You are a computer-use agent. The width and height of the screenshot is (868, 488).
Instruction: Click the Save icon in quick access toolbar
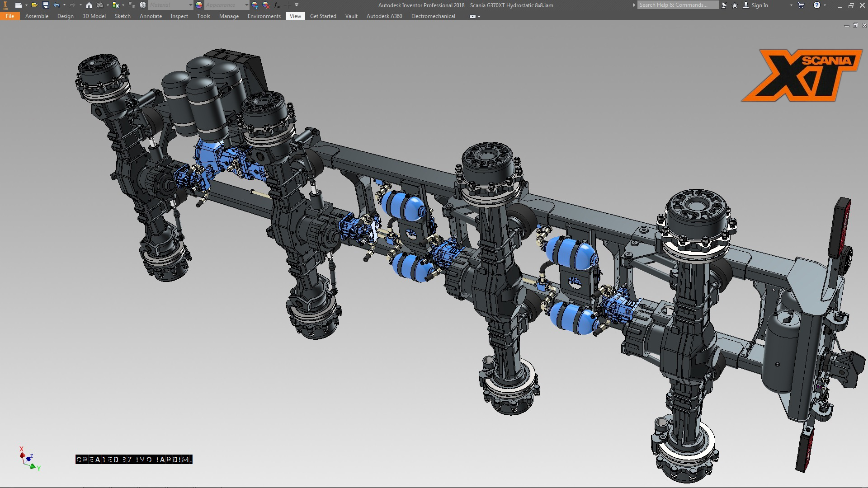point(45,5)
